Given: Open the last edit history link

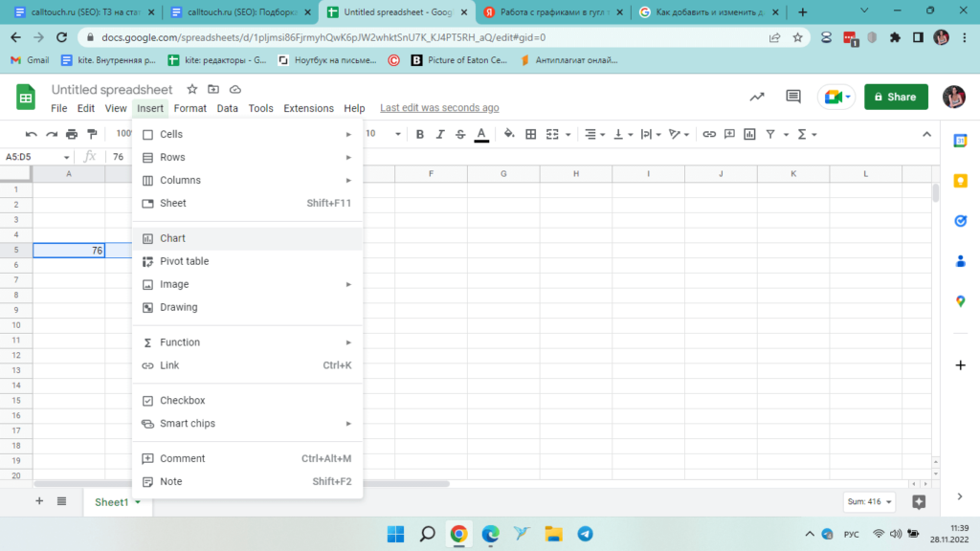Looking at the screenshot, I should (439, 108).
